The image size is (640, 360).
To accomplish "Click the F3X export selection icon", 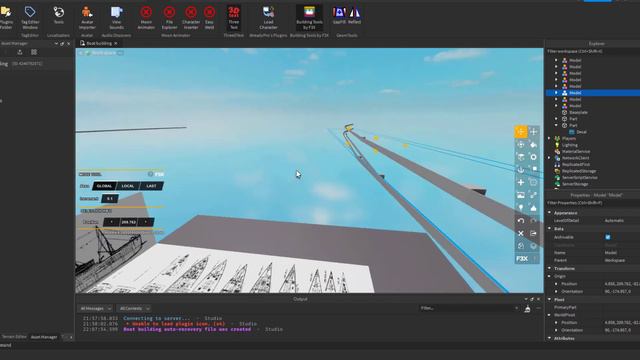I will tap(533, 233).
